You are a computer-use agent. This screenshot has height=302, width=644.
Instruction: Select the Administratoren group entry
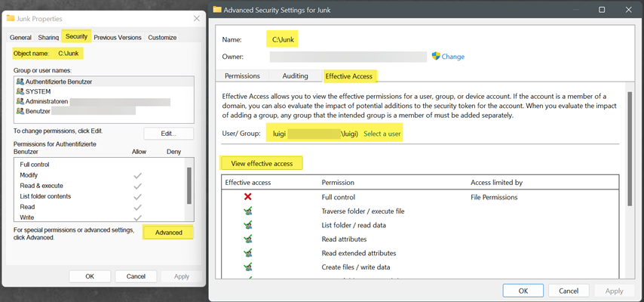104,101
